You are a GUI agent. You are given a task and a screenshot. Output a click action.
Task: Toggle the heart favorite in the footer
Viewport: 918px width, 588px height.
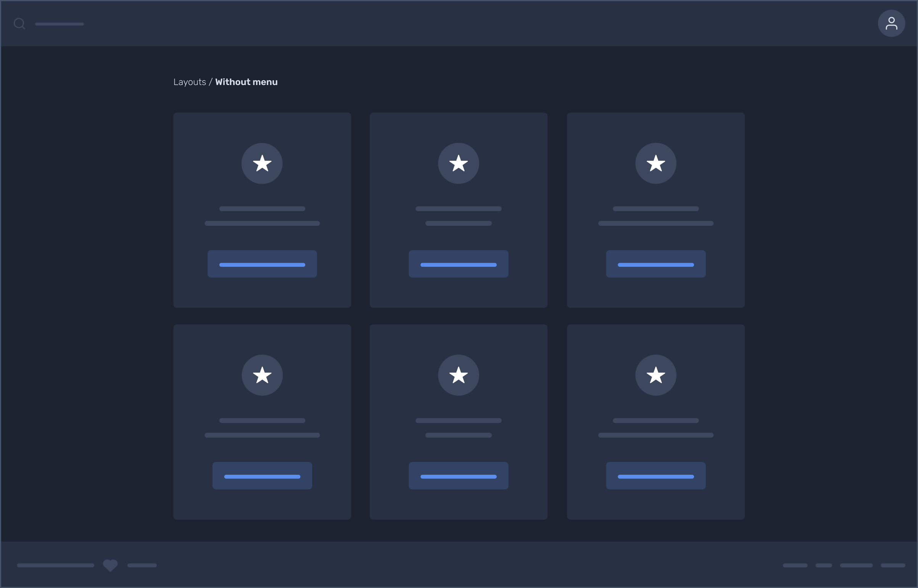[110, 566]
